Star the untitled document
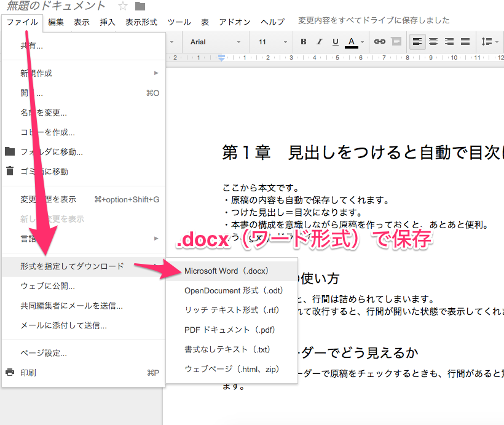 (x=123, y=6)
